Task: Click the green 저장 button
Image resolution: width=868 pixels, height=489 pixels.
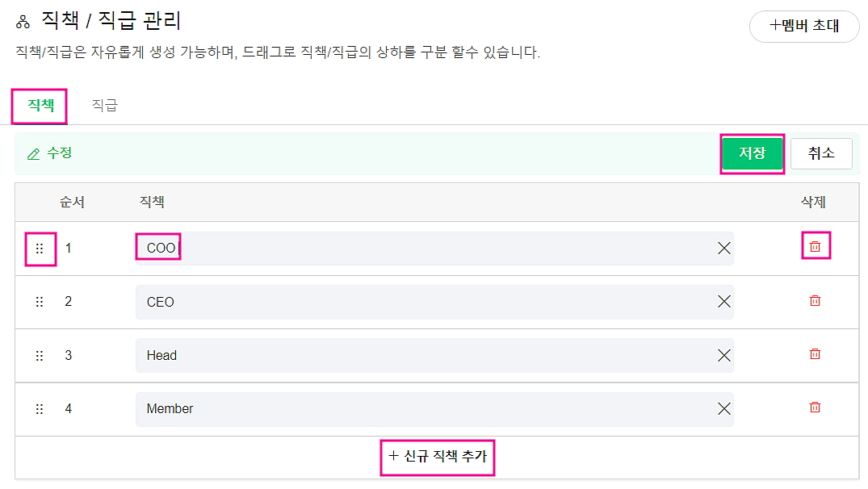Action: coord(752,153)
